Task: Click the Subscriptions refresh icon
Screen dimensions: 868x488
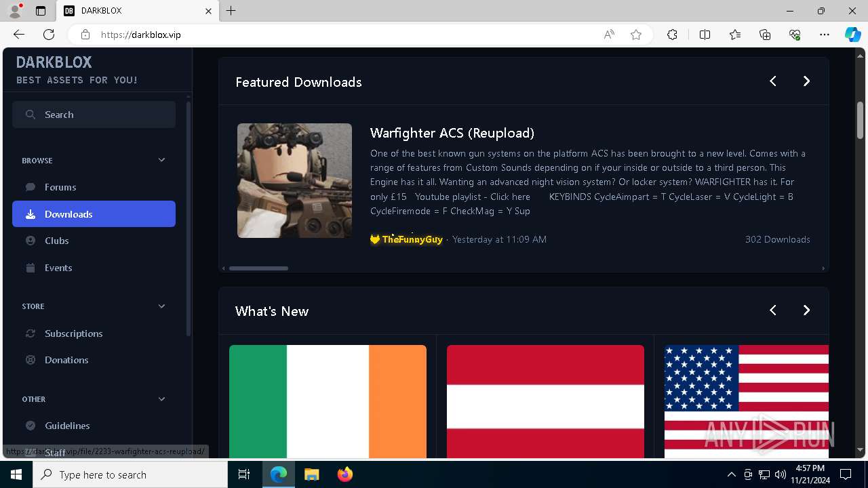Action: 31,333
